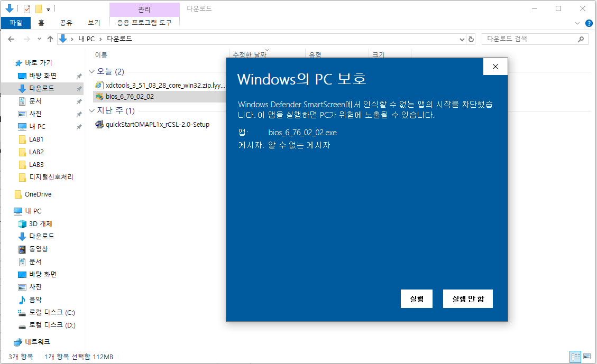Sort by the 크기 column header
Viewport: 597px width, 364px height.
click(379, 55)
